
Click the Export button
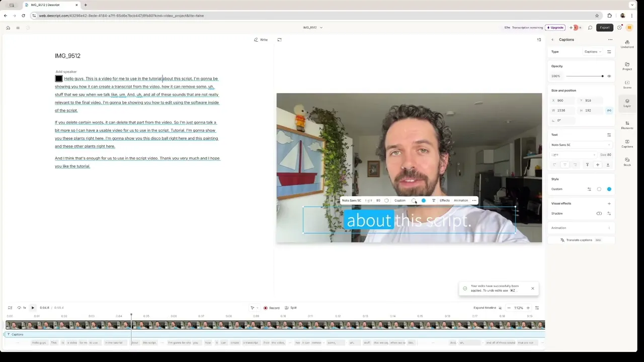pyautogui.click(x=604, y=28)
